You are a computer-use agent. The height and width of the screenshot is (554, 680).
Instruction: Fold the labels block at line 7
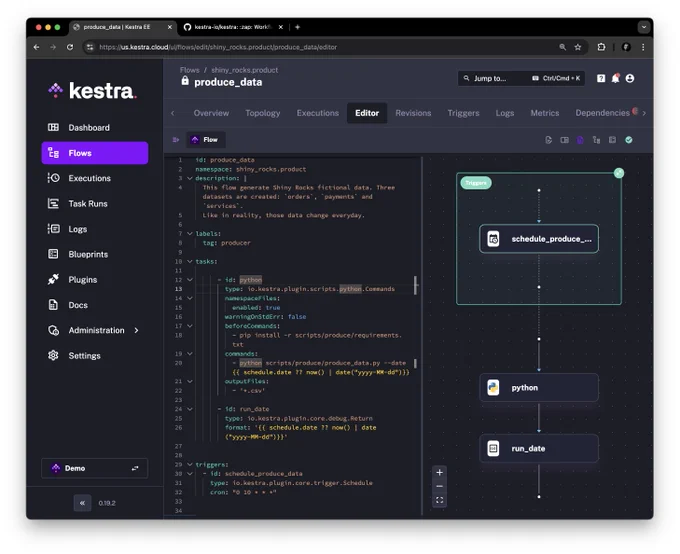pos(190,233)
